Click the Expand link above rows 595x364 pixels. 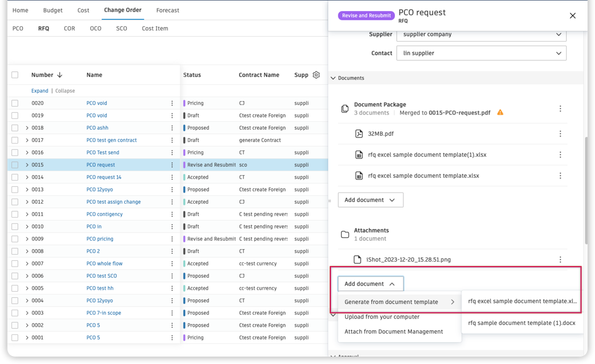(x=39, y=91)
